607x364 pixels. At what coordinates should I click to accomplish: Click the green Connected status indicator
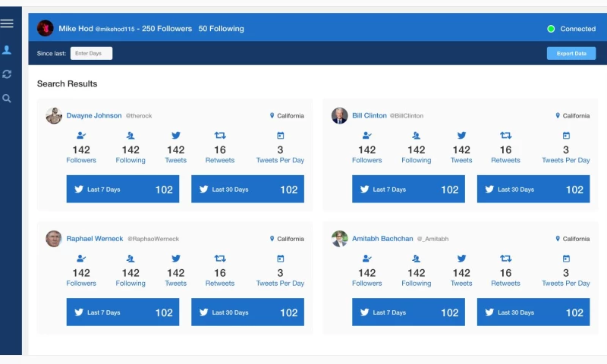pyautogui.click(x=551, y=29)
